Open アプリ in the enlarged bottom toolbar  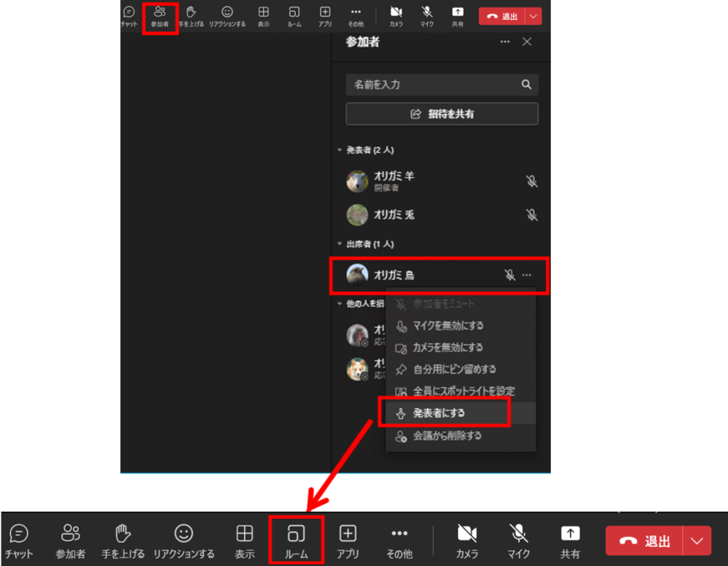tap(348, 540)
